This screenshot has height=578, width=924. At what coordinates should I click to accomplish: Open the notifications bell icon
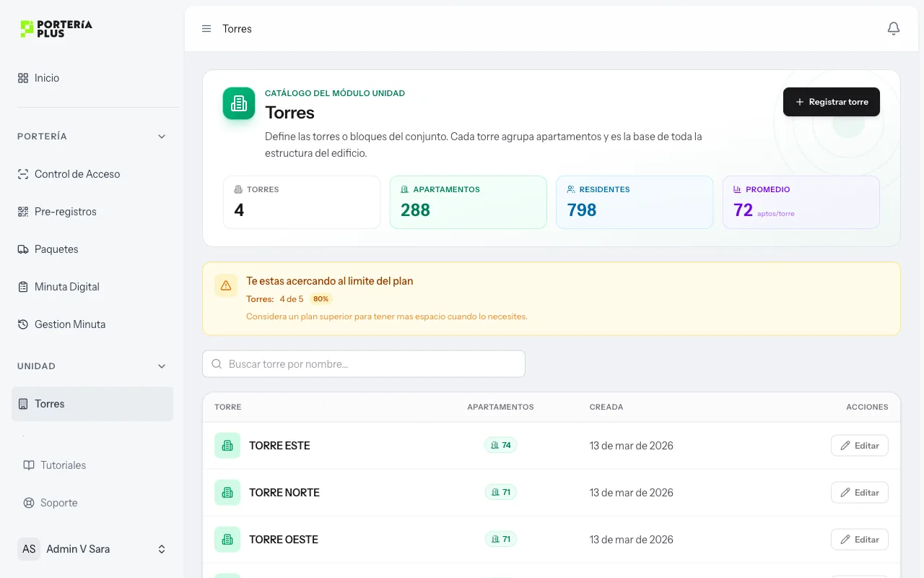(x=894, y=29)
